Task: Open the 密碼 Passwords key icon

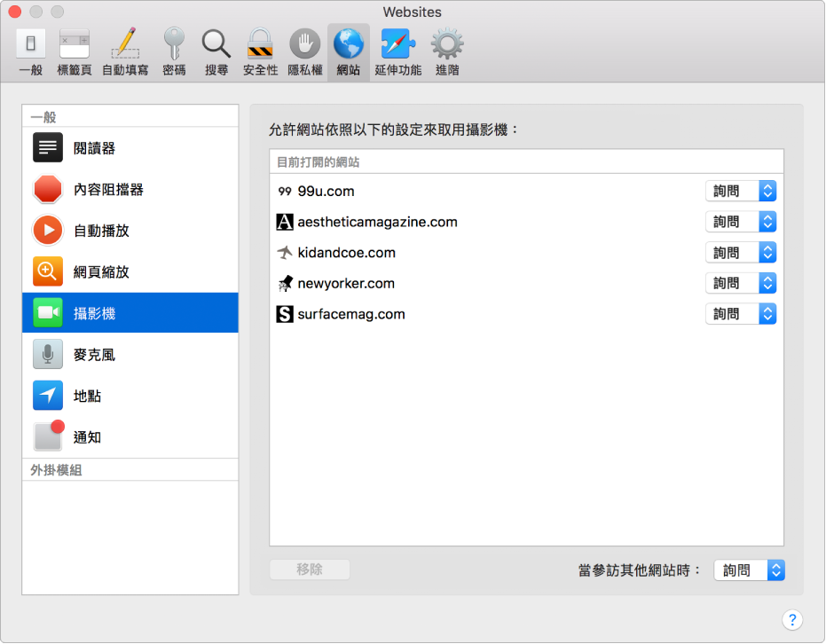Action: [x=174, y=43]
